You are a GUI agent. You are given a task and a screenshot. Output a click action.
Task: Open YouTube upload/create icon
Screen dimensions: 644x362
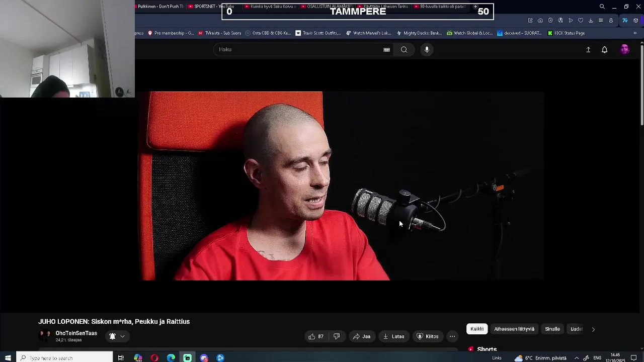(x=588, y=49)
